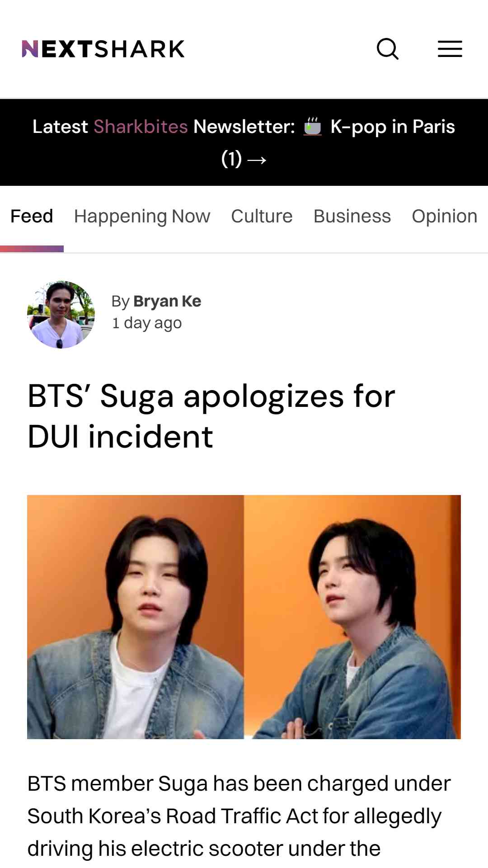Select the Business tab
488x868 pixels.
352,216
